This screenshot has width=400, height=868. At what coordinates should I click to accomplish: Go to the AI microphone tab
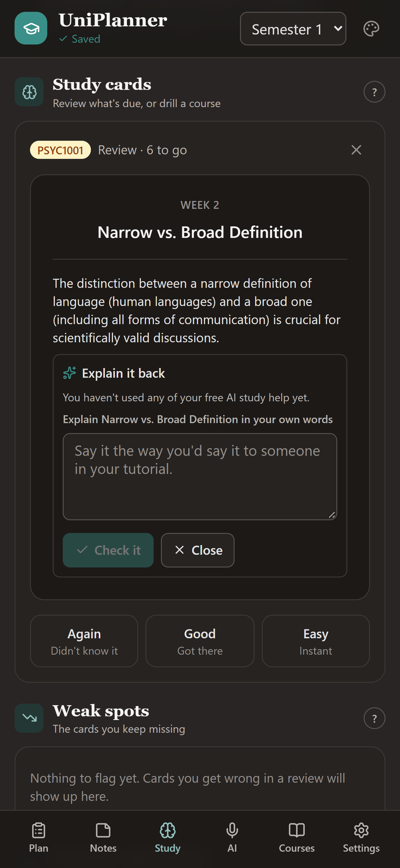click(x=232, y=838)
